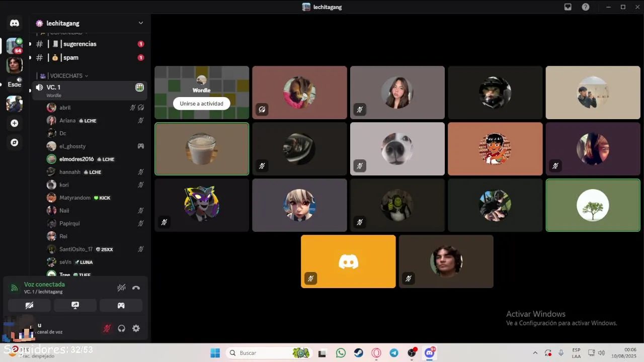644x362 pixels.
Task: Select the cartoon boy avatar orange tile
Action: point(495,149)
